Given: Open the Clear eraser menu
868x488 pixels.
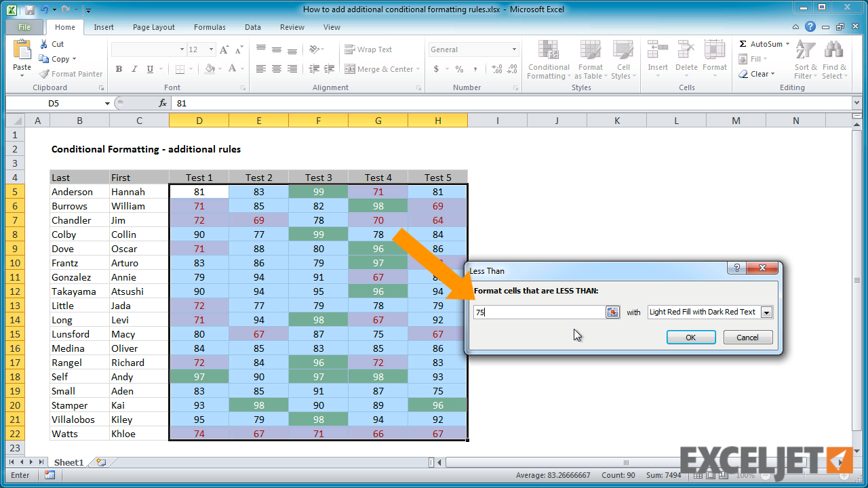Looking at the screenshot, I should [x=757, y=74].
